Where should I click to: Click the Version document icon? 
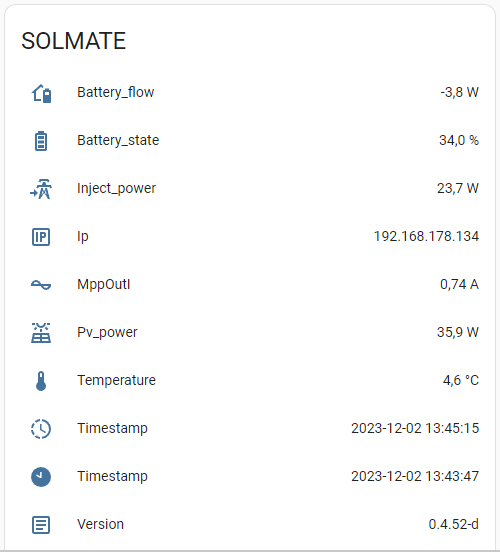click(x=41, y=525)
